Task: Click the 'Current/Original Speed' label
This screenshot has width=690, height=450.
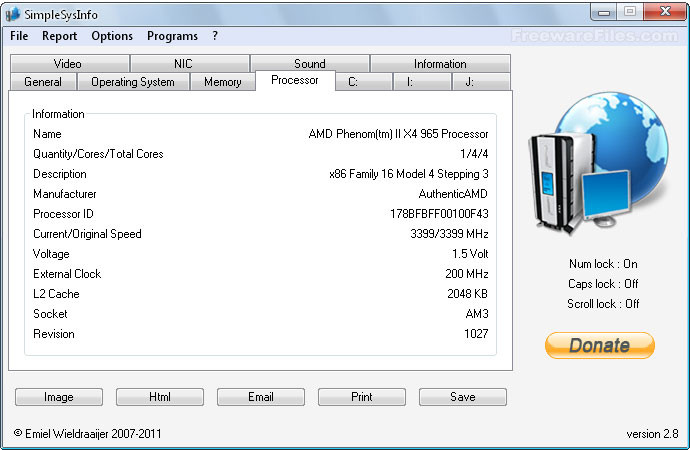Action: pyautogui.click(x=87, y=234)
